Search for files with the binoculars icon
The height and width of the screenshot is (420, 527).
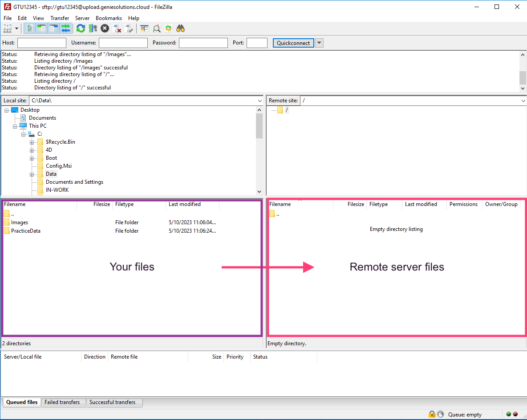(x=180, y=28)
